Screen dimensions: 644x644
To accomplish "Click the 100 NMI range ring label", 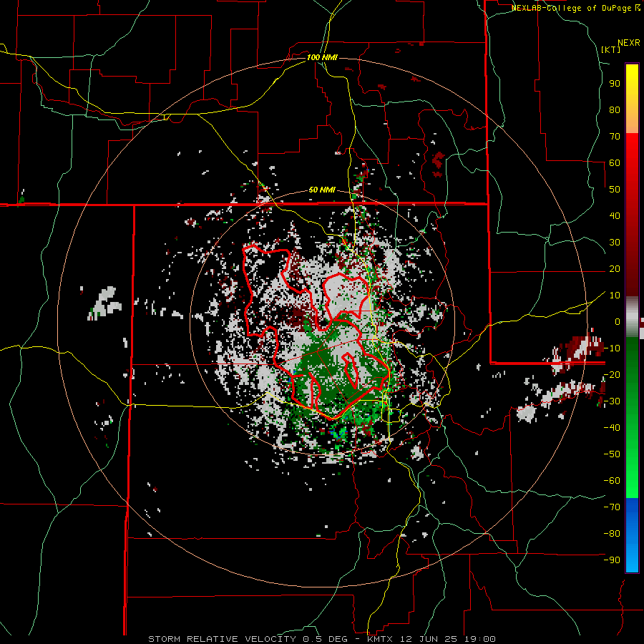I will coord(322,57).
